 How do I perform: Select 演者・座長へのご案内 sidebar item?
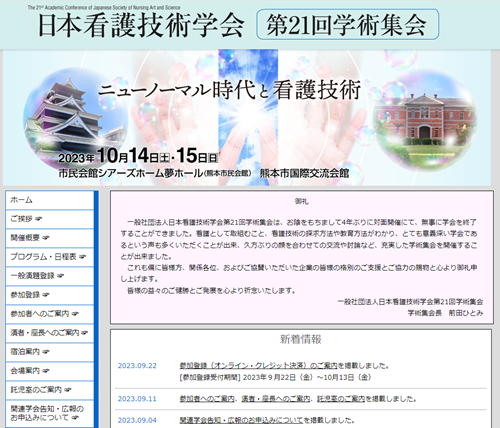(50, 333)
